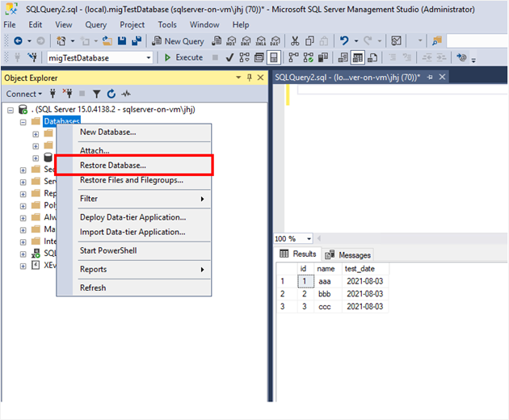This screenshot has width=509, height=420.
Task: Open the Window menu
Action: click(x=204, y=25)
